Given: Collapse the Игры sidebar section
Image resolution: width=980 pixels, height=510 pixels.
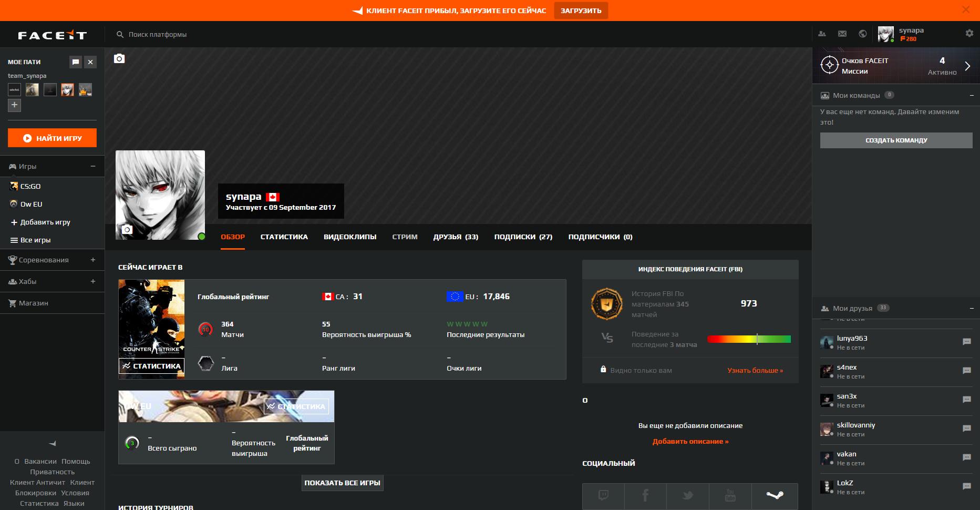Looking at the screenshot, I should click(x=93, y=166).
